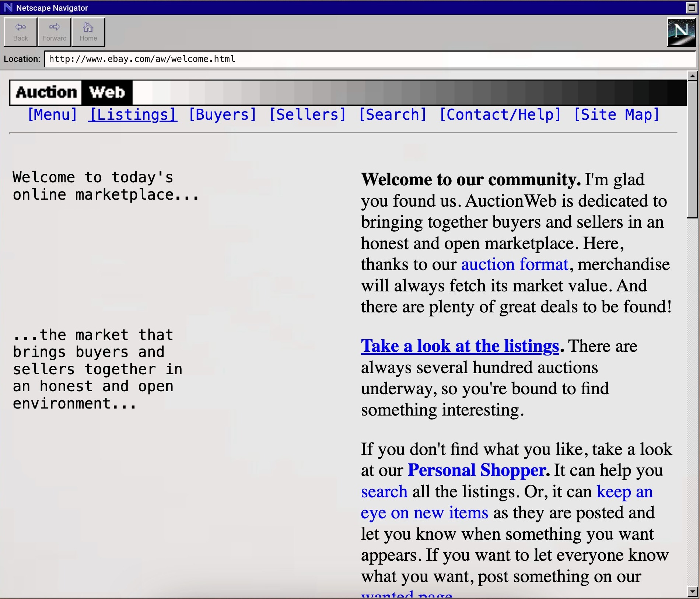Click the AuctionWeb logo banner
Viewport: 700px width, 599px height.
coord(71,92)
